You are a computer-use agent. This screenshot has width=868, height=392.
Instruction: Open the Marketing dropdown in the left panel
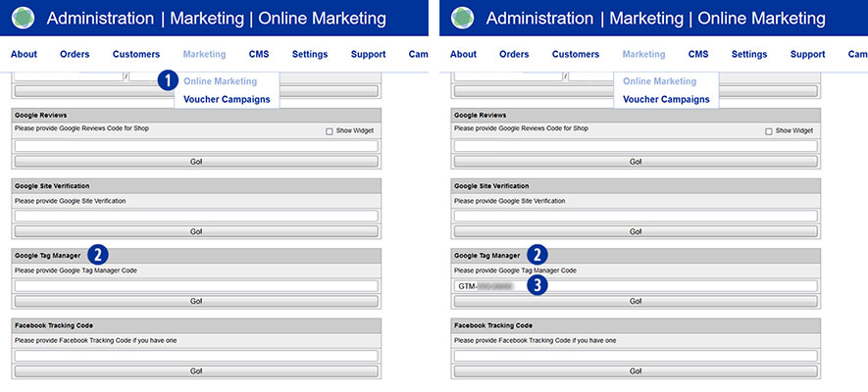(204, 55)
